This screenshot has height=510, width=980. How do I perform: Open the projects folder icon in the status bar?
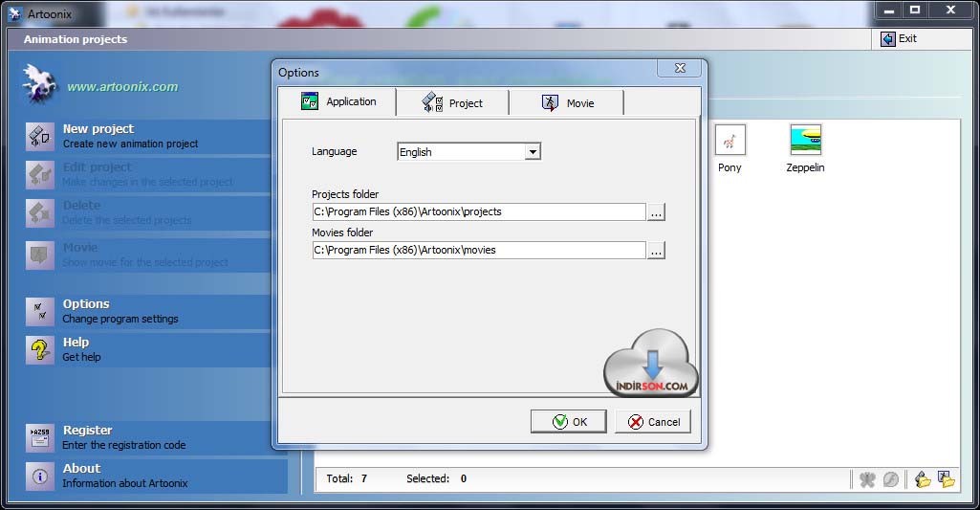923,479
